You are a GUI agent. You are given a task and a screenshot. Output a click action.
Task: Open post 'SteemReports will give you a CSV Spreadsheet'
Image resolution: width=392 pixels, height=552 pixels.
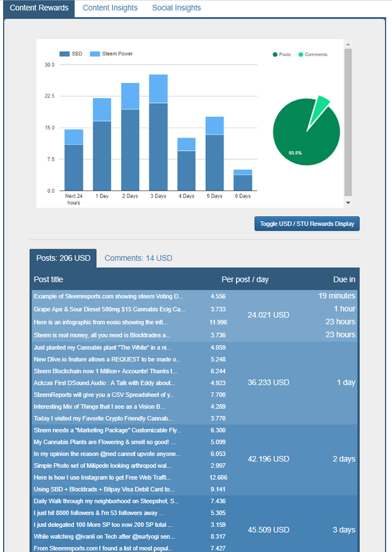click(104, 395)
